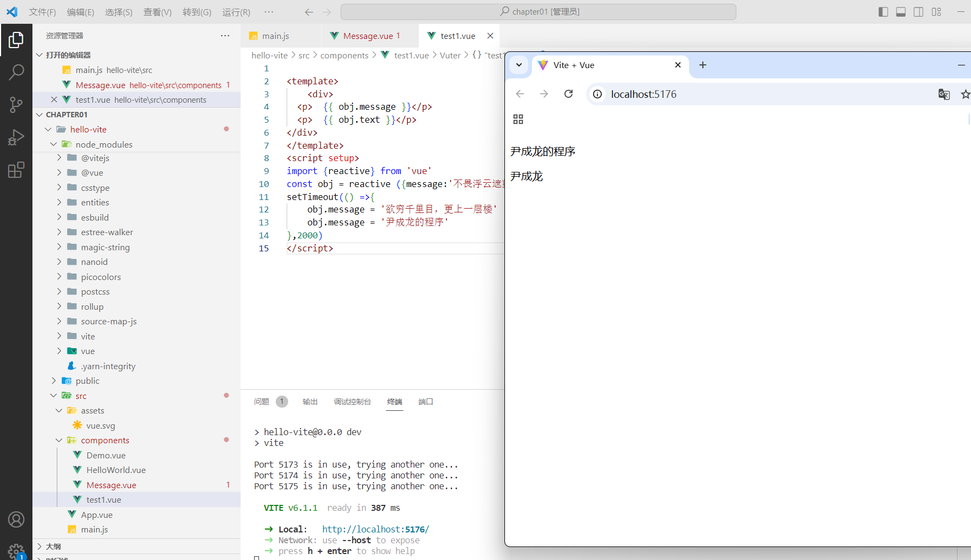The width and height of the screenshot is (971, 560).
Task: Switch to Output panel tab
Action: point(310,402)
